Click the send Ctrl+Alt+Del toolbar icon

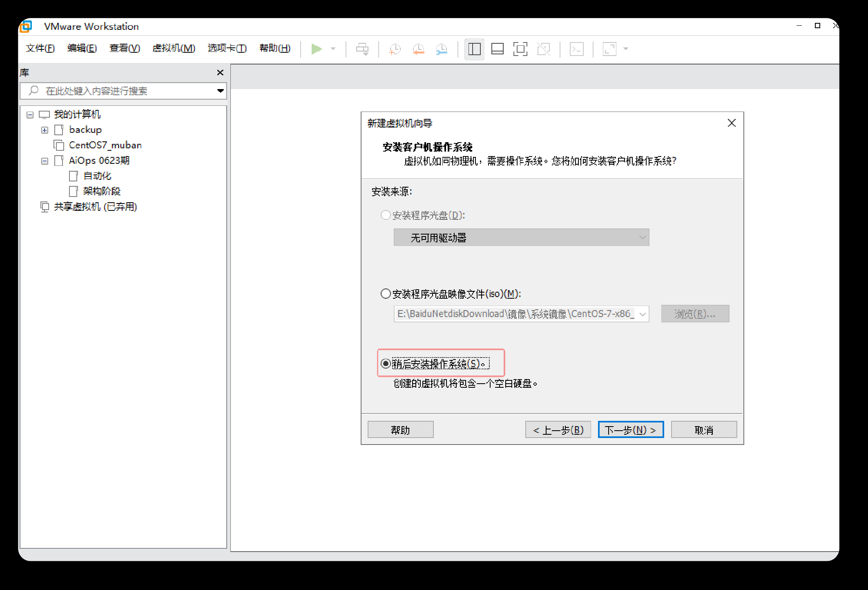[362, 49]
